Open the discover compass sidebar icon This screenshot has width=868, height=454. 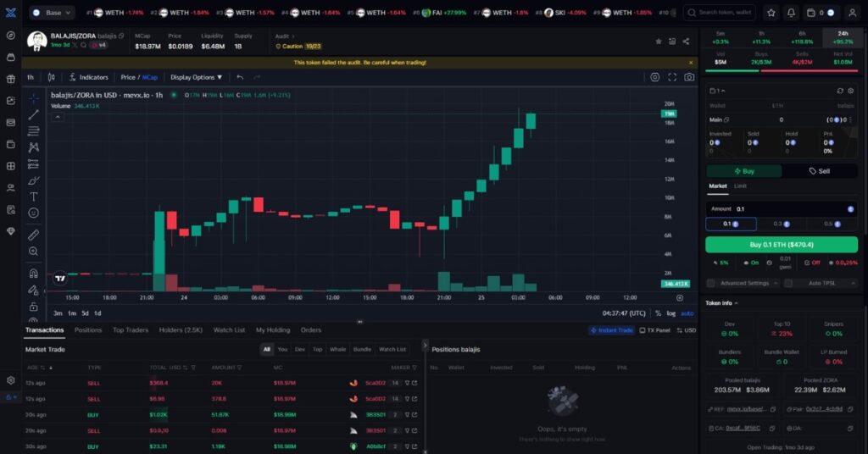tap(10, 36)
